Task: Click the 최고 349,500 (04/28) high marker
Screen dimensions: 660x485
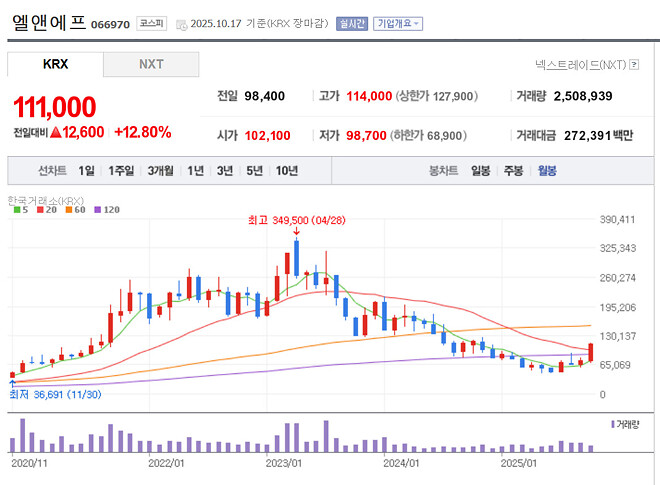Action: click(296, 220)
